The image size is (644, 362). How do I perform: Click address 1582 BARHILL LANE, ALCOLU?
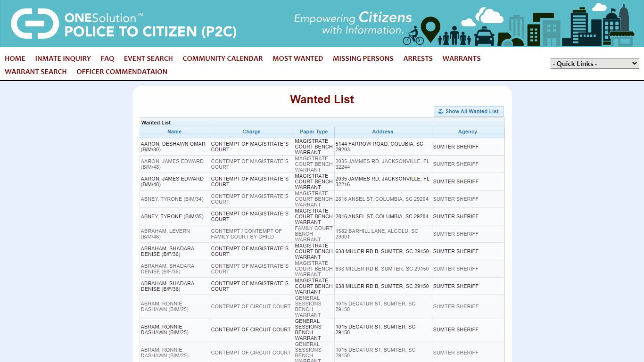pos(377,234)
